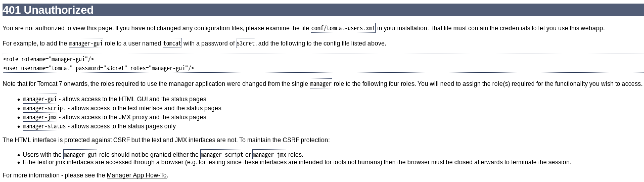
Task: Click manager-jmx in the four roles list
Action: [x=40, y=117]
